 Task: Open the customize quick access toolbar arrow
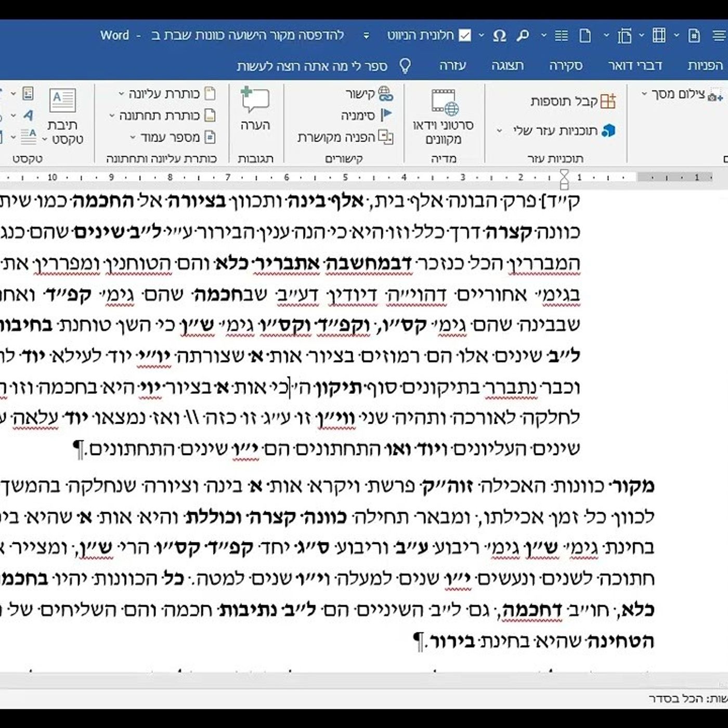click(x=366, y=35)
